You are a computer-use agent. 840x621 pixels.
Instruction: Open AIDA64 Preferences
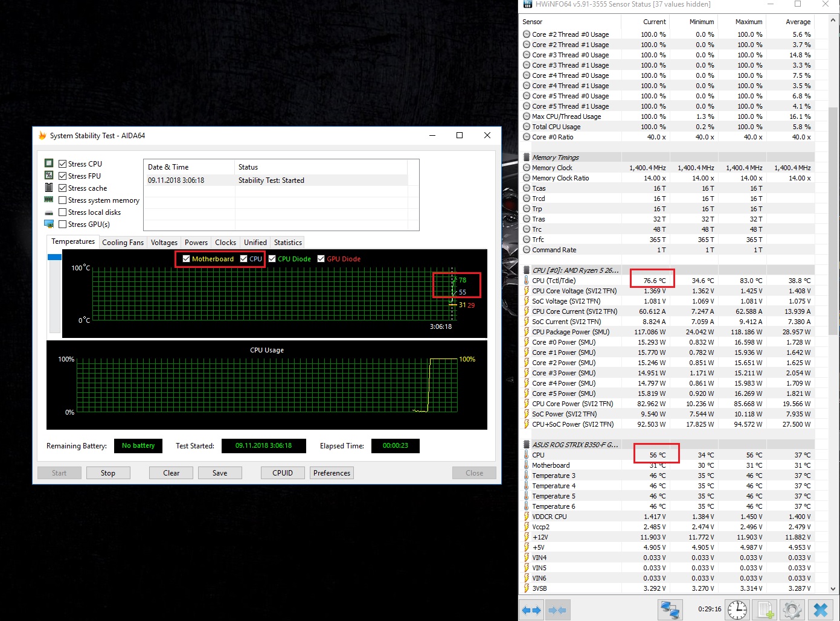click(x=332, y=473)
